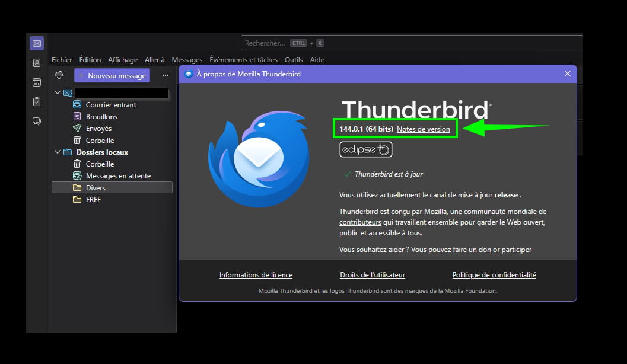The width and height of the screenshot is (627, 364).
Task: Collapse the Dossiers locaux tree
Action: pyautogui.click(x=58, y=152)
